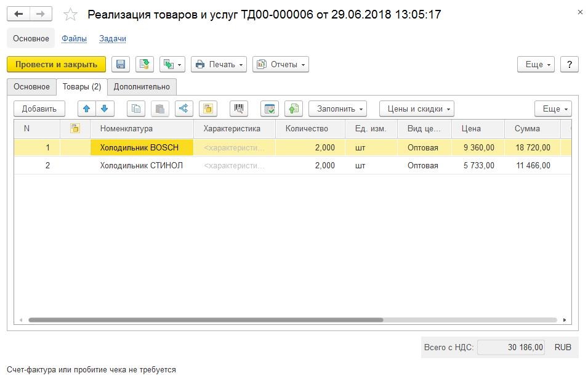Click quantity 2,000 in the BOSCH row
Viewport: 588px width, 381px height.
pyautogui.click(x=310, y=147)
